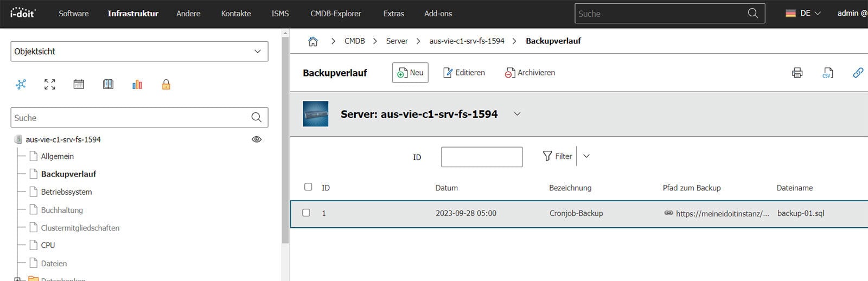This screenshot has width=868, height=281.
Task: Open the backup path link https://meineidoitinstanz
Action: (722, 214)
